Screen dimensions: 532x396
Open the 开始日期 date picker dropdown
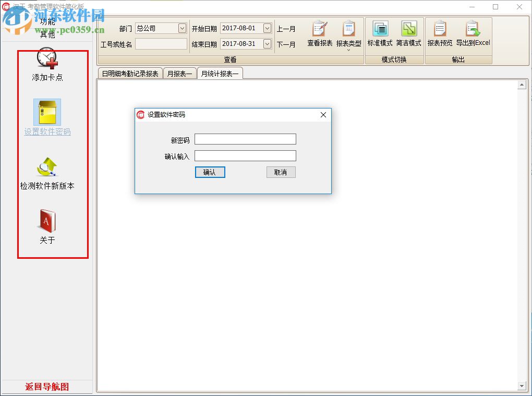tap(265, 28)
